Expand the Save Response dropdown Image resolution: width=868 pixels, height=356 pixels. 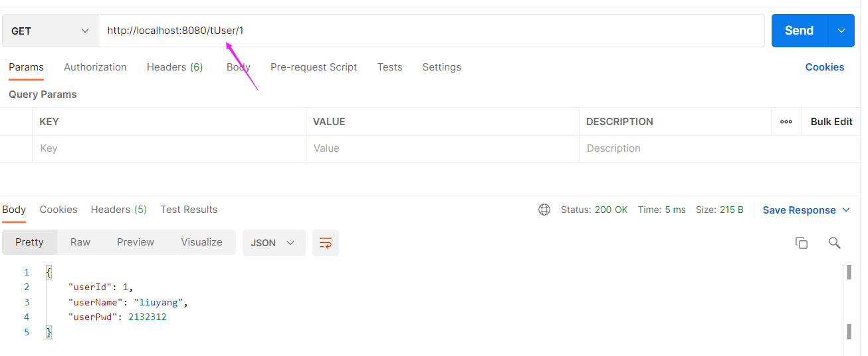click(x=846, y=210)
